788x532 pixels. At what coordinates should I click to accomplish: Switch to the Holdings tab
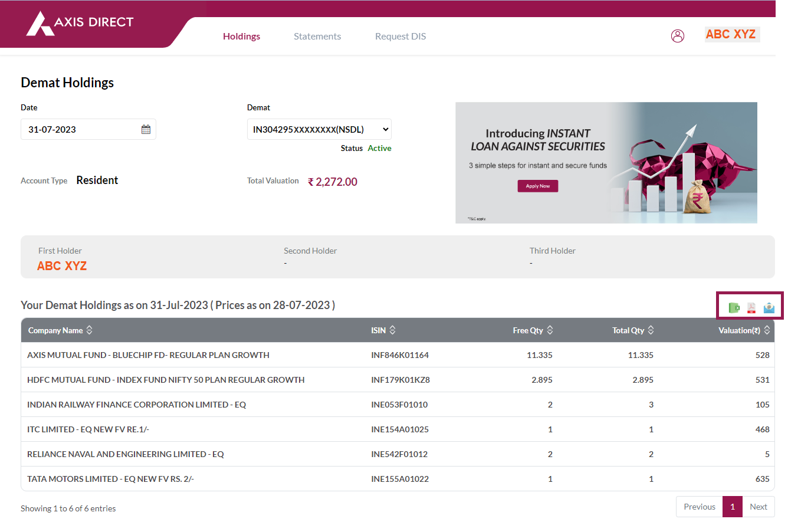(241, 36)
